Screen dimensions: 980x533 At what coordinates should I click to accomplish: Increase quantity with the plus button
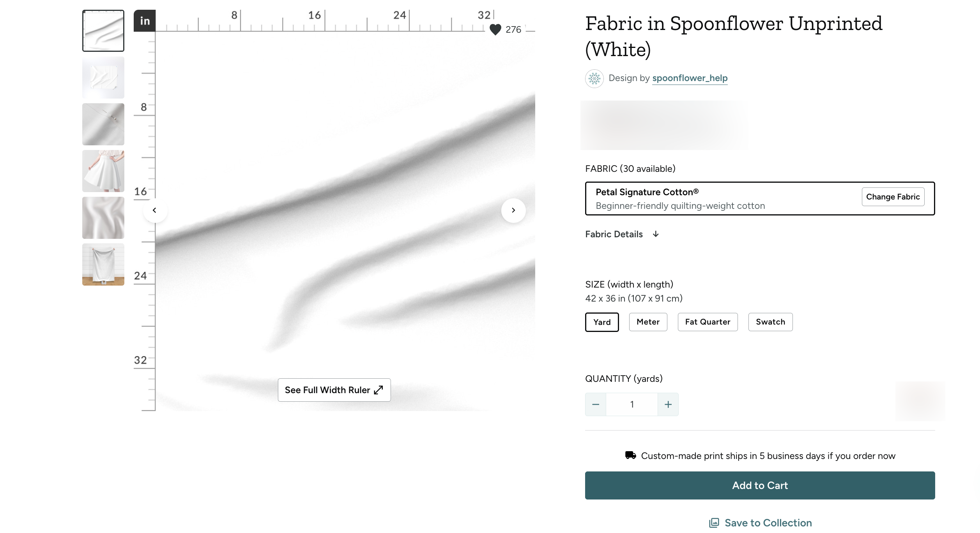(668, 404)
